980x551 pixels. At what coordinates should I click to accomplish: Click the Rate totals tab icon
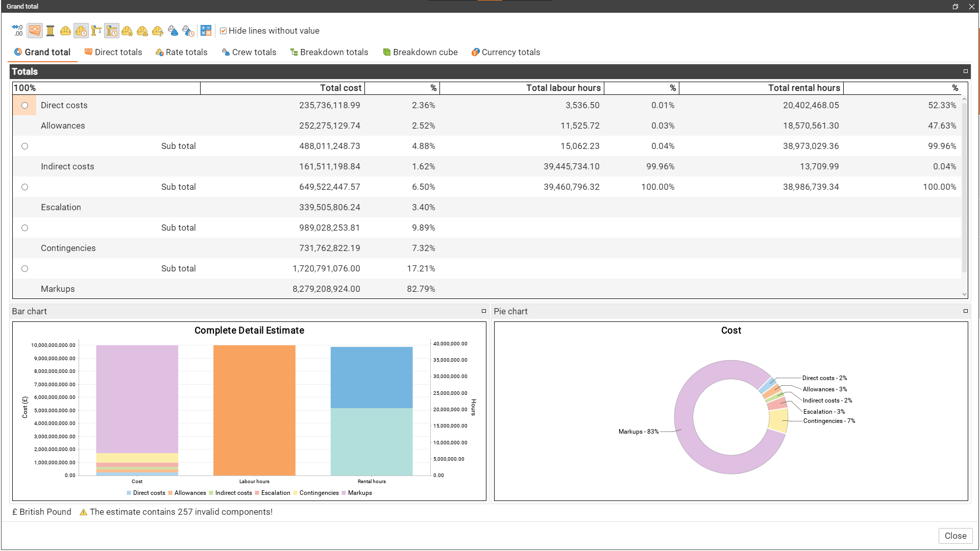159,52
